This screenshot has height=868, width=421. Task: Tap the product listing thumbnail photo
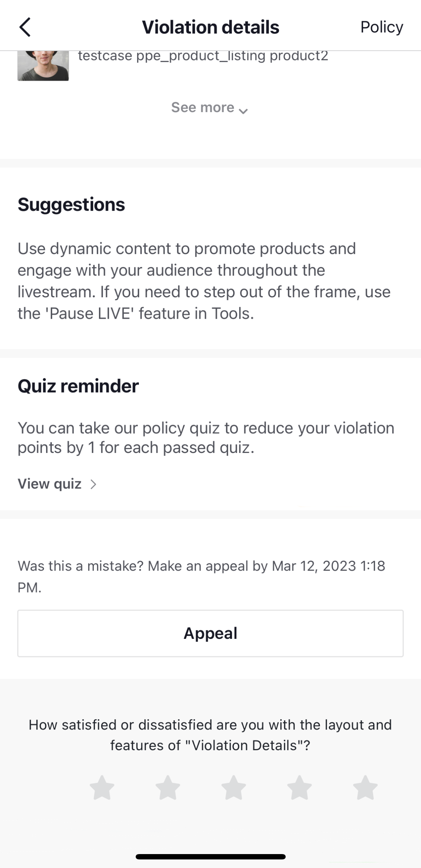[43, 66]
